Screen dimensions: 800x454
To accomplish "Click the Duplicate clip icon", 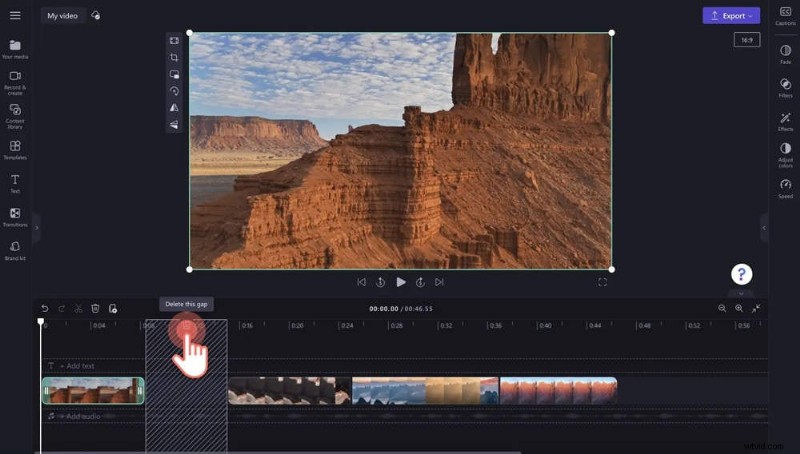I will pos(113,308).
